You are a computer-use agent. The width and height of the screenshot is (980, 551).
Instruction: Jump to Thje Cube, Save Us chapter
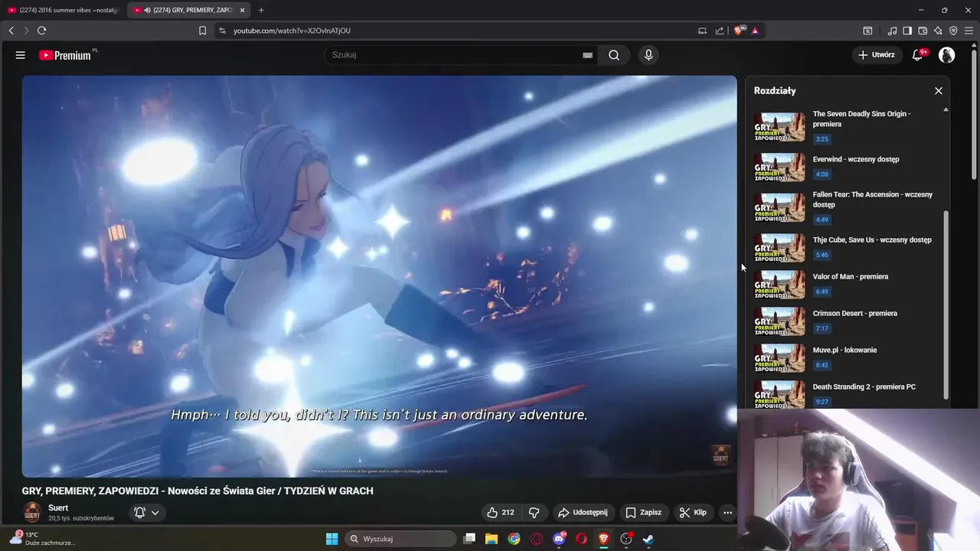[x=847, y=247]
